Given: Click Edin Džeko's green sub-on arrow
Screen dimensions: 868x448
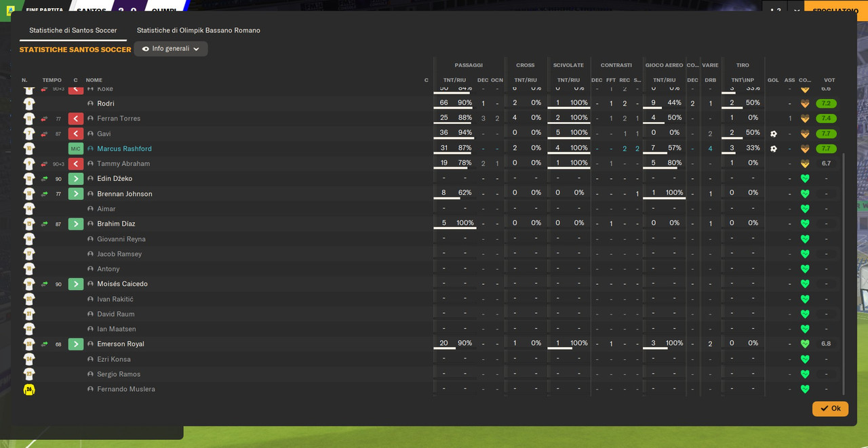Looking at the screenshot, I should point(76,179).
